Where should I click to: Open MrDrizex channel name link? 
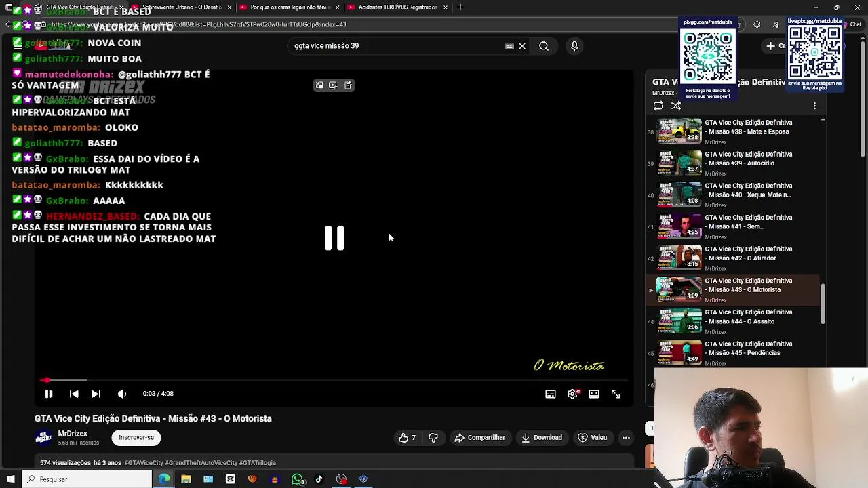point(73,434)
